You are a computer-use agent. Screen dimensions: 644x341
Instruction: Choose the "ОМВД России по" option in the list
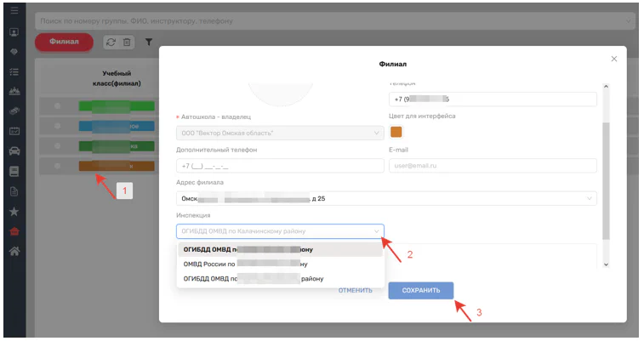coord(280,264)
